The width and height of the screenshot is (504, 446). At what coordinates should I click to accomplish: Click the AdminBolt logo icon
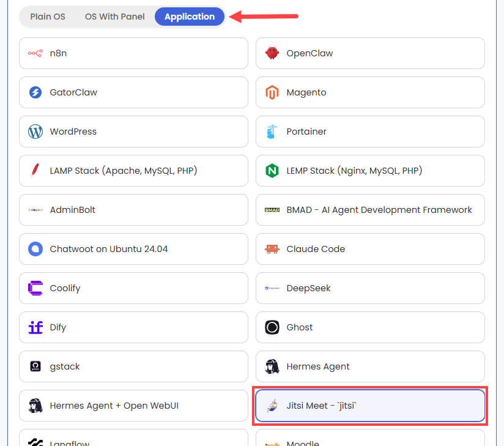click(35, 210)
